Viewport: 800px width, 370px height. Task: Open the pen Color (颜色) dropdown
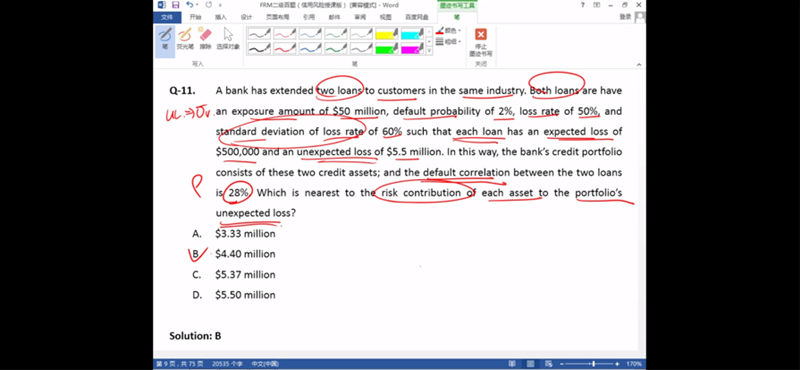448,31
